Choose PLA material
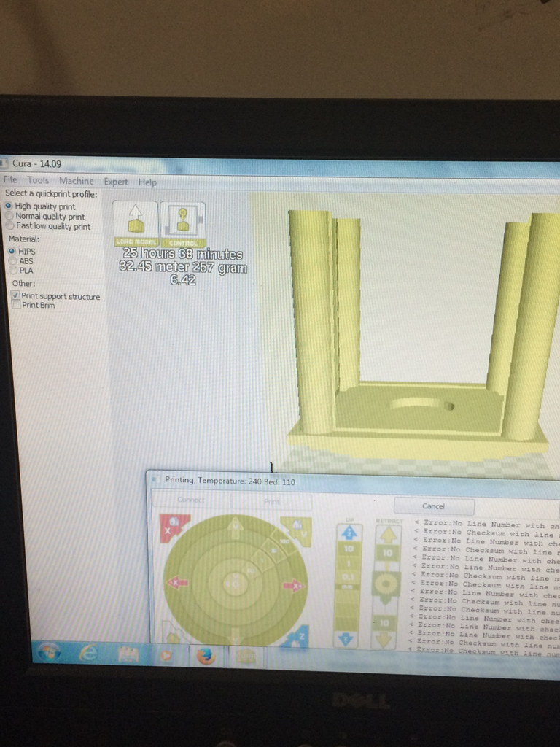Screen dimensions: 560x747 22,270
